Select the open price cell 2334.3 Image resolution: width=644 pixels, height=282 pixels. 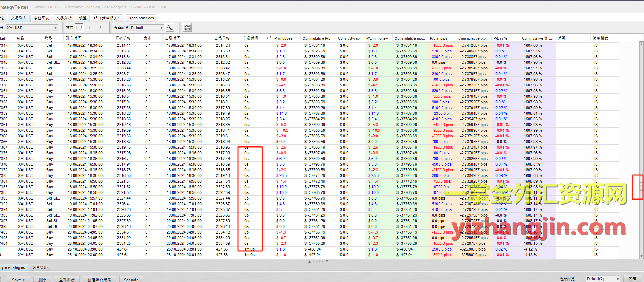(123, 232)
